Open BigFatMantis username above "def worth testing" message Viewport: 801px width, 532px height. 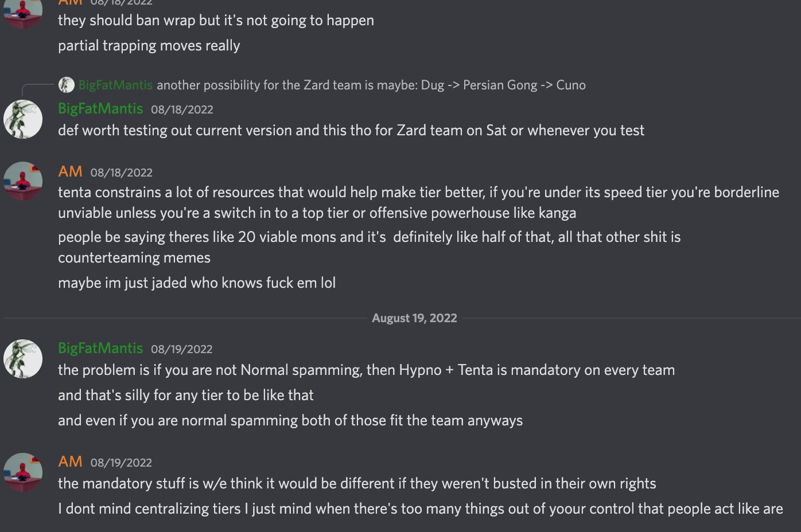(100, 108)
